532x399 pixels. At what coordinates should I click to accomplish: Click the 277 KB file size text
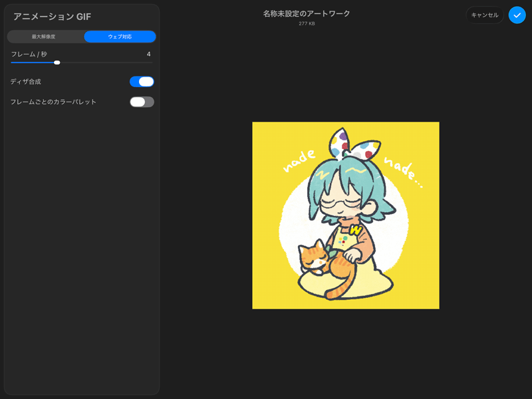(307, 24)
